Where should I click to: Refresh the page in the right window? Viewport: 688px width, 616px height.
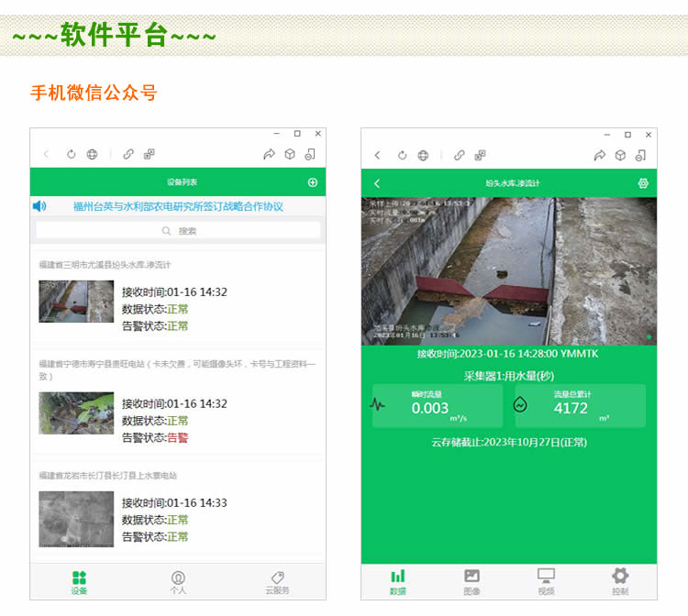[402, 155]
